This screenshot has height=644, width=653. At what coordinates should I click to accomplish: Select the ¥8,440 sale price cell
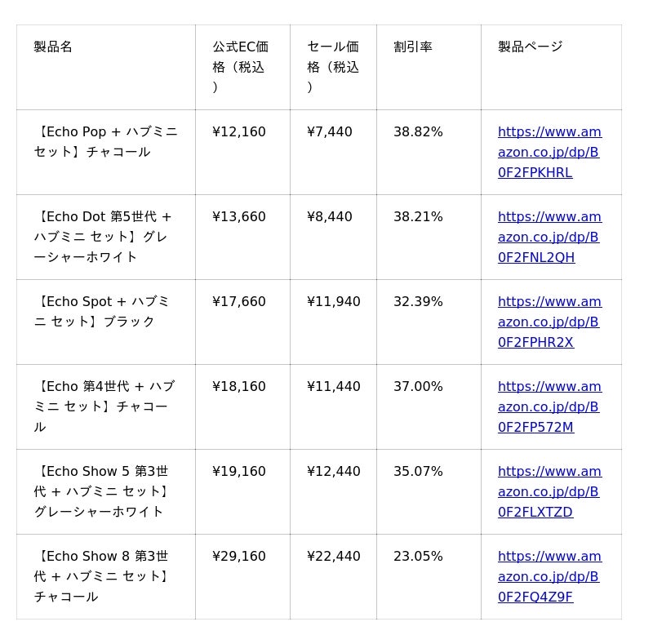pyautogui.click(x=330, y=216)
